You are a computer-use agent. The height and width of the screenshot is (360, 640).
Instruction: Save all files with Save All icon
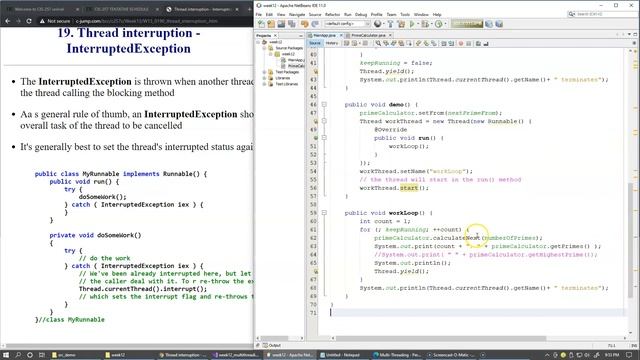pos(292,24)
